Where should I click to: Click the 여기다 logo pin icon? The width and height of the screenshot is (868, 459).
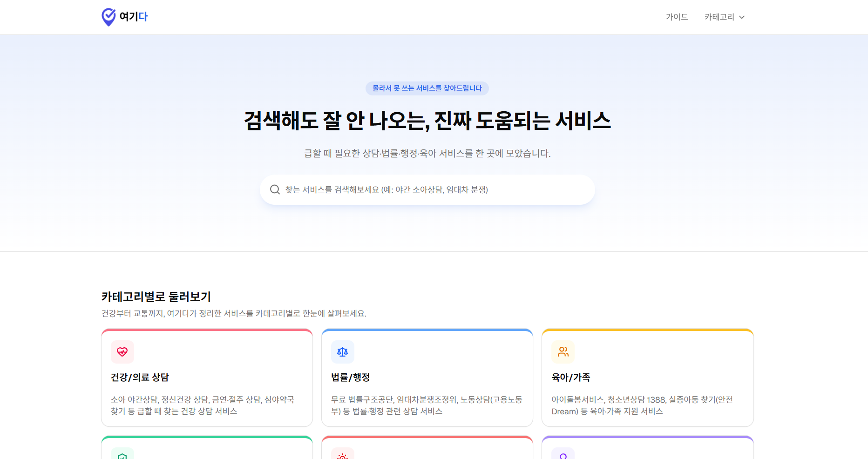coord(108,17)
